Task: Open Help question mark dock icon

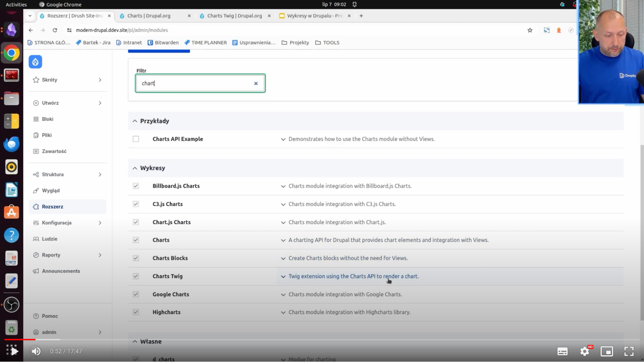Action: (12, 235)
